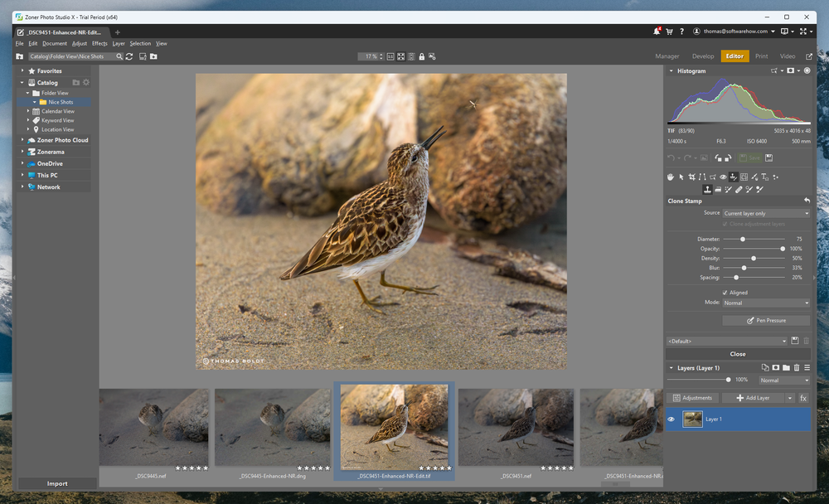Adjust the Density slider
This screenshot has height=504, width=829.
[754, 258]
